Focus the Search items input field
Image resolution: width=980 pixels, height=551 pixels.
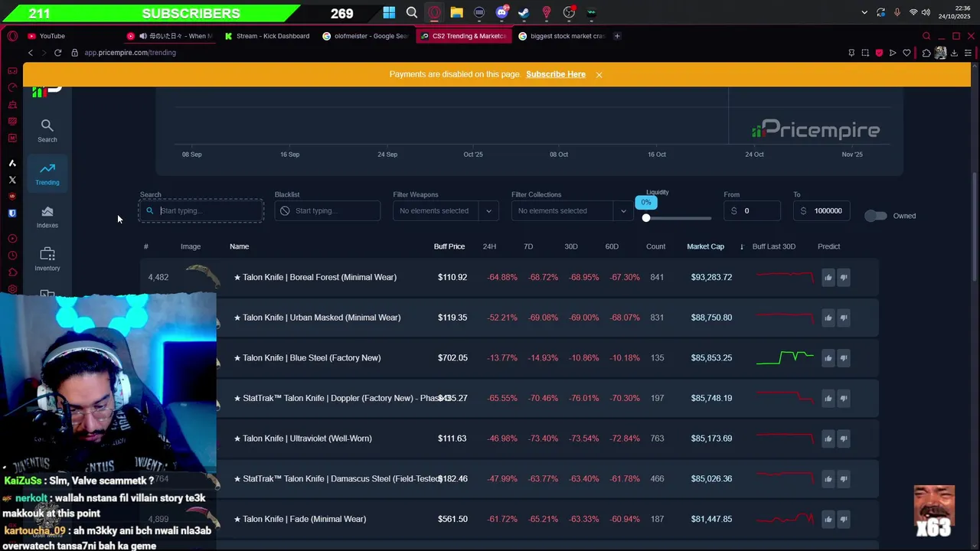[x=201, y=210]
